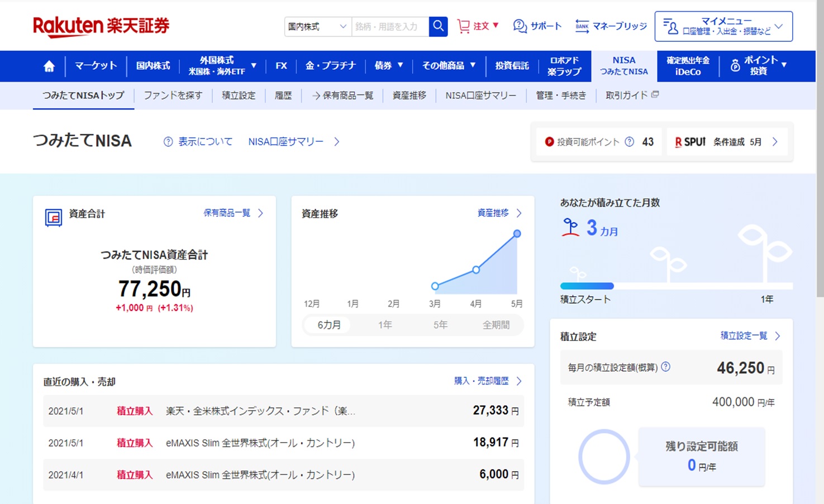Screen dimensions: 824x504
Task: Open NISA口座サマリー sub navigation tab
Action: (x=480, y=95)
